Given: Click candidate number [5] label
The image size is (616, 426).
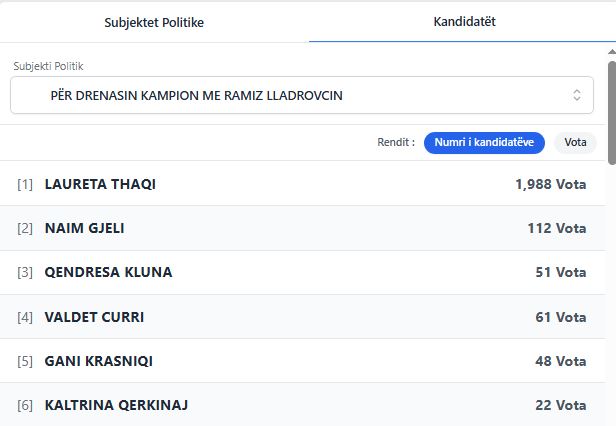Looking at the screenshot, I should 25,361.
